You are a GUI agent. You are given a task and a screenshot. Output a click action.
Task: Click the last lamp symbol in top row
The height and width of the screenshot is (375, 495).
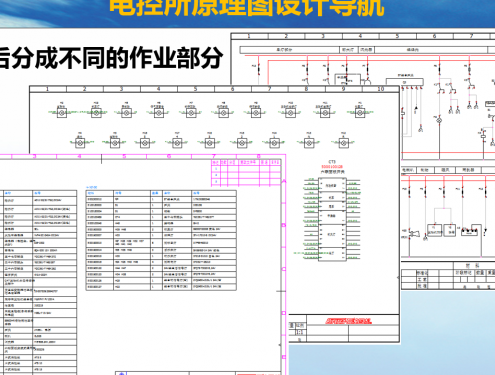[x=360, y=113]
